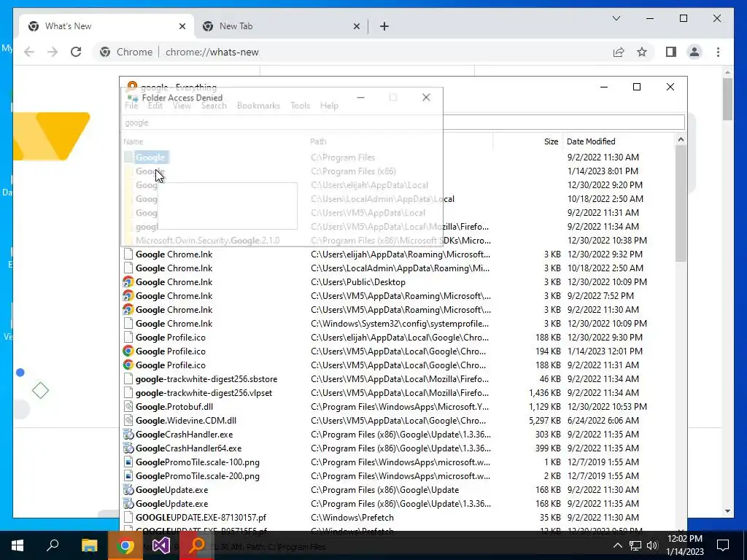The height and width of the screenshot is (560, 747).
Task: Open tab search chevron in Chrome
Action: tap(616, 18)
